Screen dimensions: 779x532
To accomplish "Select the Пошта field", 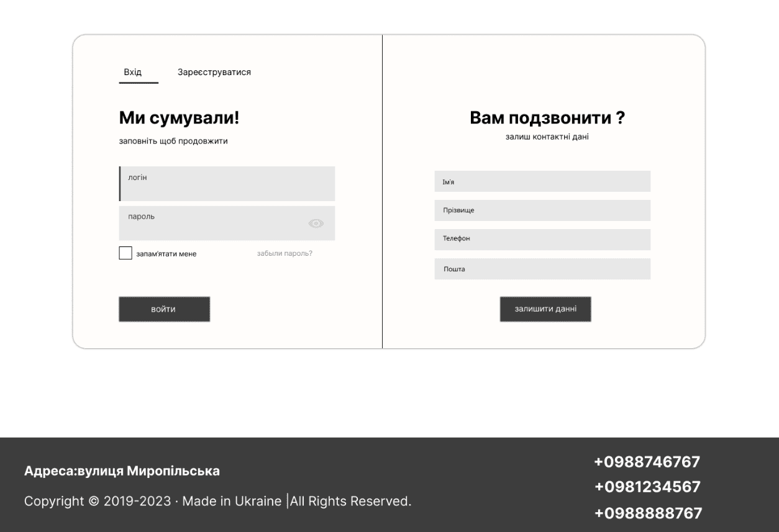I will pos(542,269).
